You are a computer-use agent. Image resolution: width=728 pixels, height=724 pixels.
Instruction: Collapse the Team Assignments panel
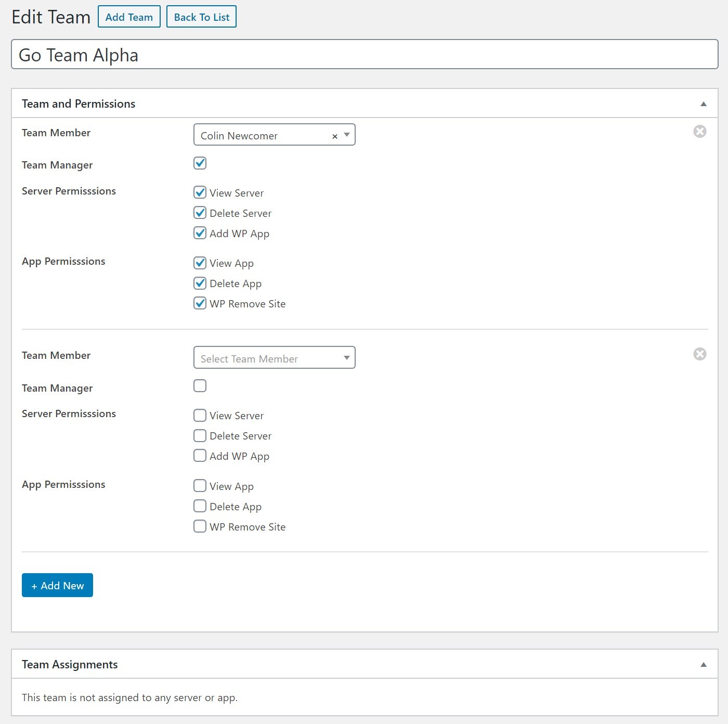tap(704, 665)
